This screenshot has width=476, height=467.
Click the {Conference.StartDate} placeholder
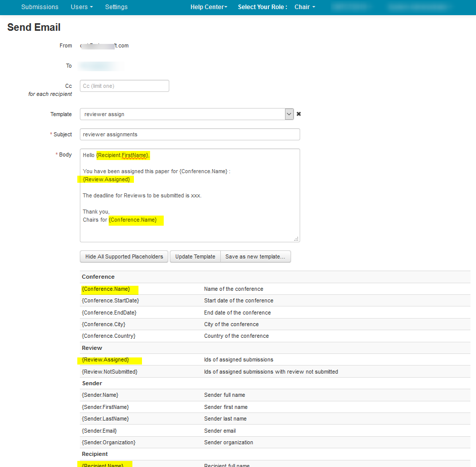click(x=110, y=300)
